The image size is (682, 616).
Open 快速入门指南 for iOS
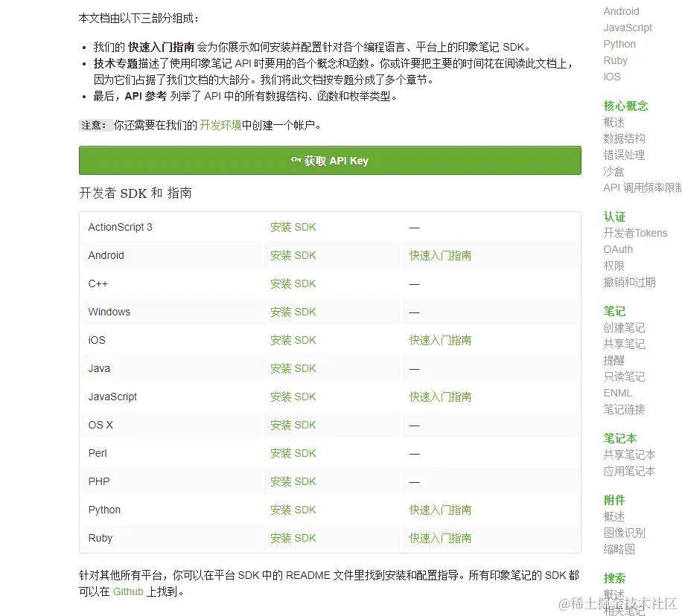(439, 340)
